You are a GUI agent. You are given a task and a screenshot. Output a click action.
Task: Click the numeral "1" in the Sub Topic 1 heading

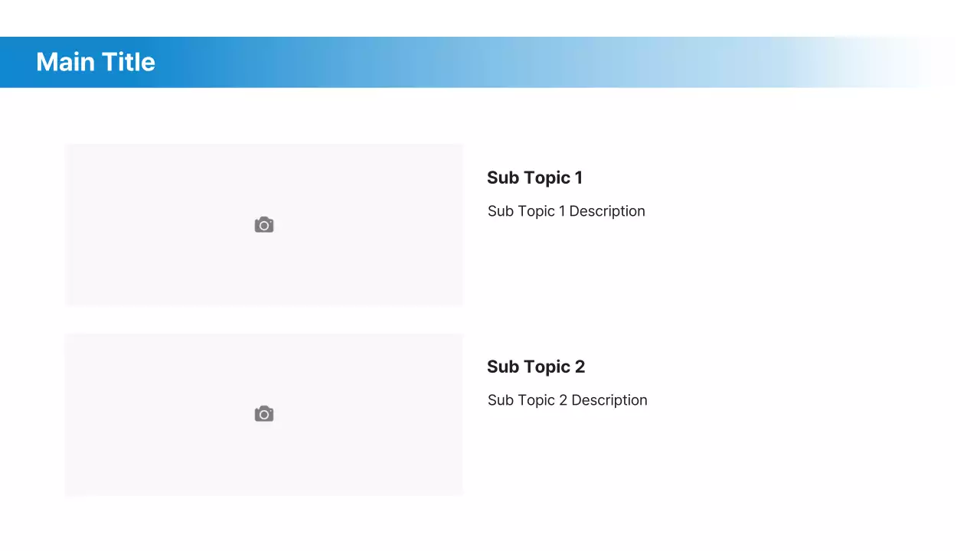(x=578, y=178)
